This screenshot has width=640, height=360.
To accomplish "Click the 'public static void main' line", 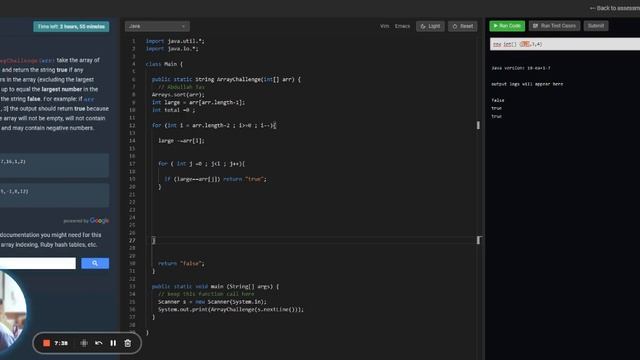I will pos(216,287).
